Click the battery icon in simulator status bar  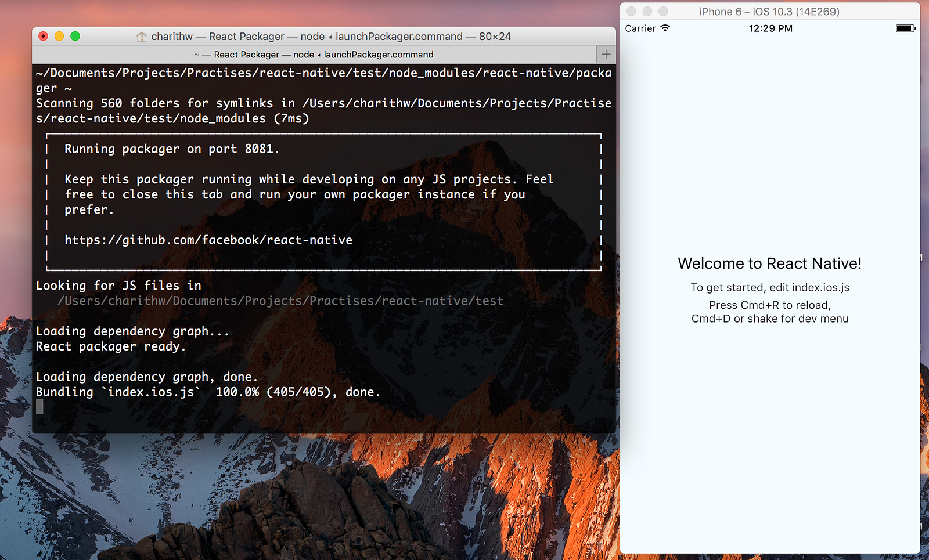(905, 28)
